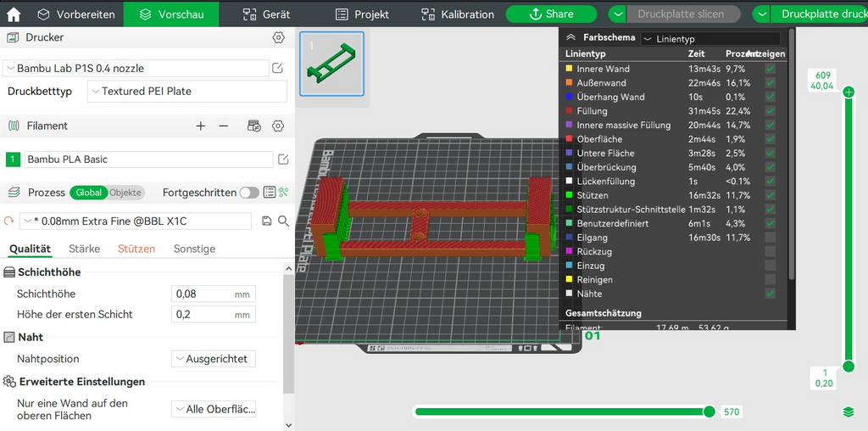
Task: Click the compare presets icon
Action: coord(284,193)
